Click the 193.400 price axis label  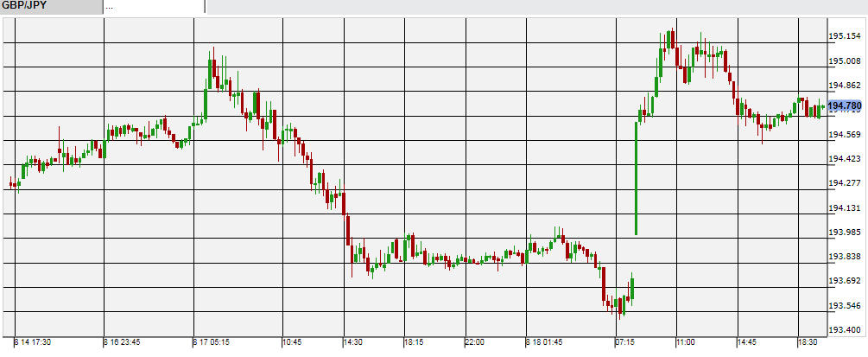click(844, 330)
